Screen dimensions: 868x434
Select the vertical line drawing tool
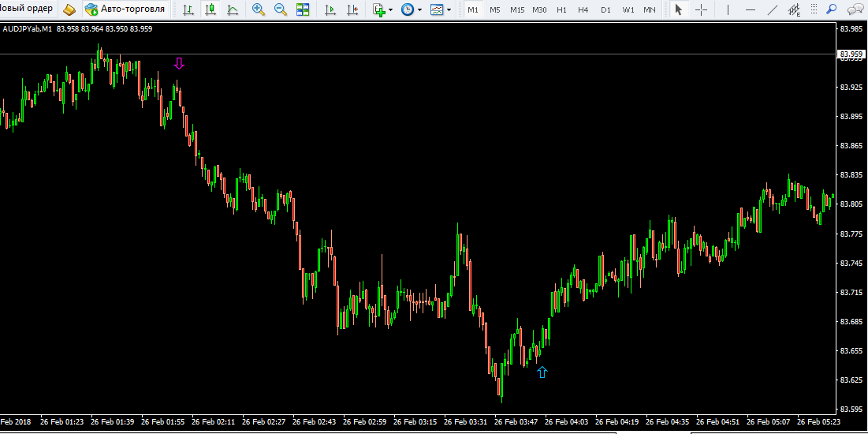click(728, 9)
